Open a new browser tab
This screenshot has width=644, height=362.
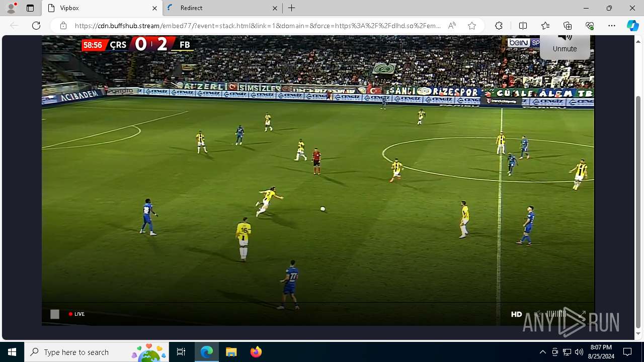(292, 8)
